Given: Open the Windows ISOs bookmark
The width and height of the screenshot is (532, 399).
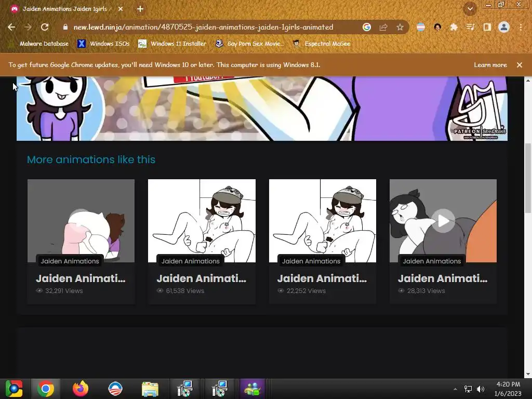Looking at the screenshot, I should point(104,44).
